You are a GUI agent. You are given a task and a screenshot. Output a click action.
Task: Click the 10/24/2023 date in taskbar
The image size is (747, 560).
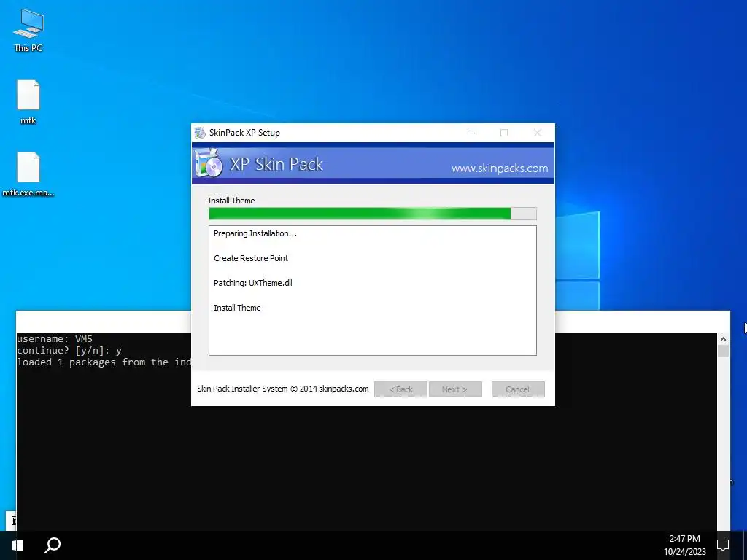click(x=684, y=552)
